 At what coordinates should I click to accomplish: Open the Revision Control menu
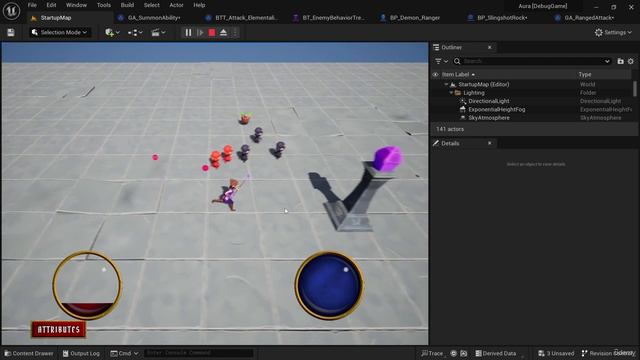click(x=608, y=353)
